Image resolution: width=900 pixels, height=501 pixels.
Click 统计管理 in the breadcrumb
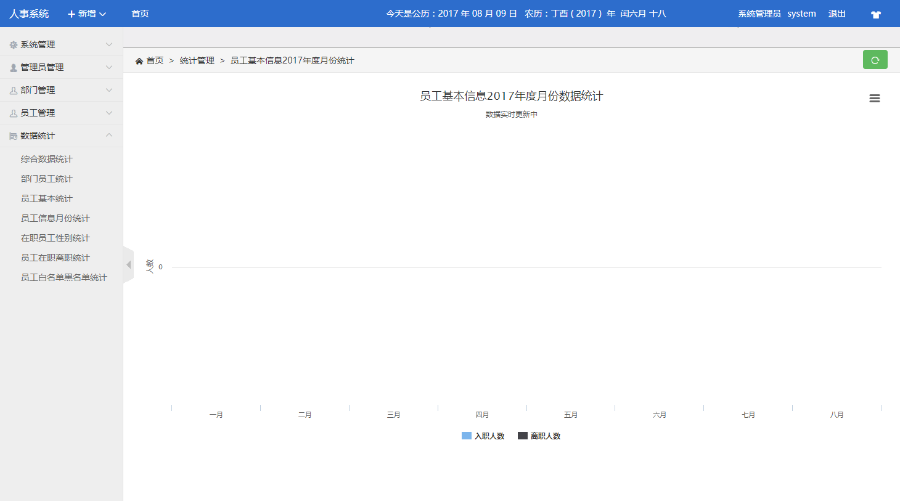197,61
